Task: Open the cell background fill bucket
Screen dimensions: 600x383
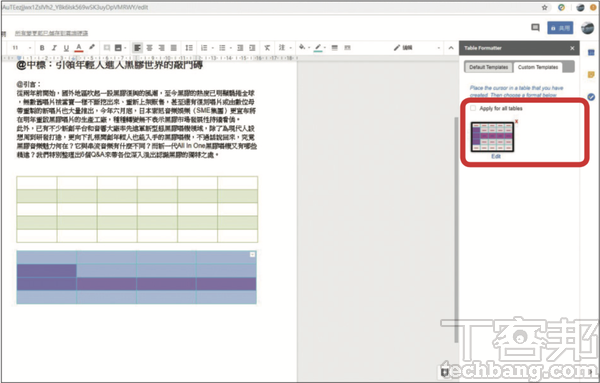Action: tap(302, 47)
